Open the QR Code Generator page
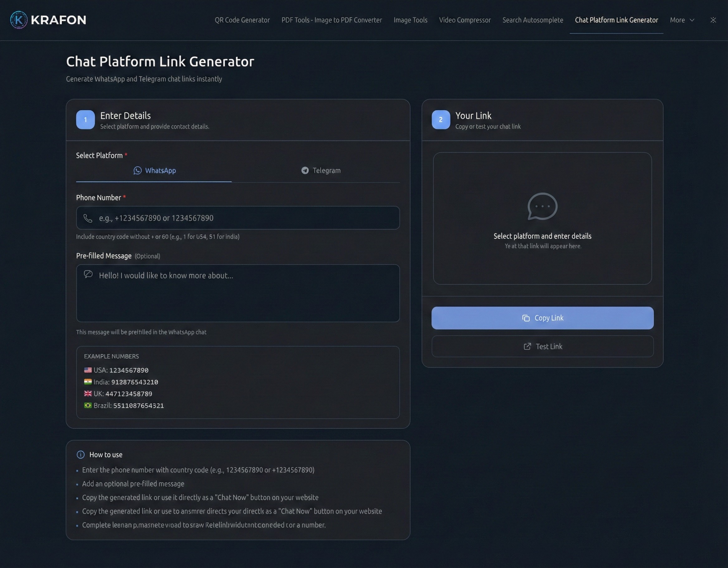728x568 pixels. (242, 20)
